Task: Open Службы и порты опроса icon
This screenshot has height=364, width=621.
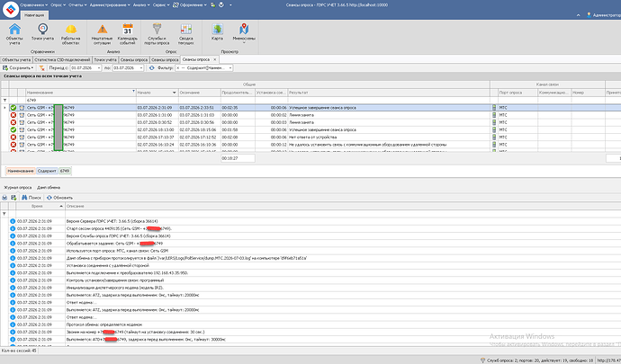Action: point(157,34)
